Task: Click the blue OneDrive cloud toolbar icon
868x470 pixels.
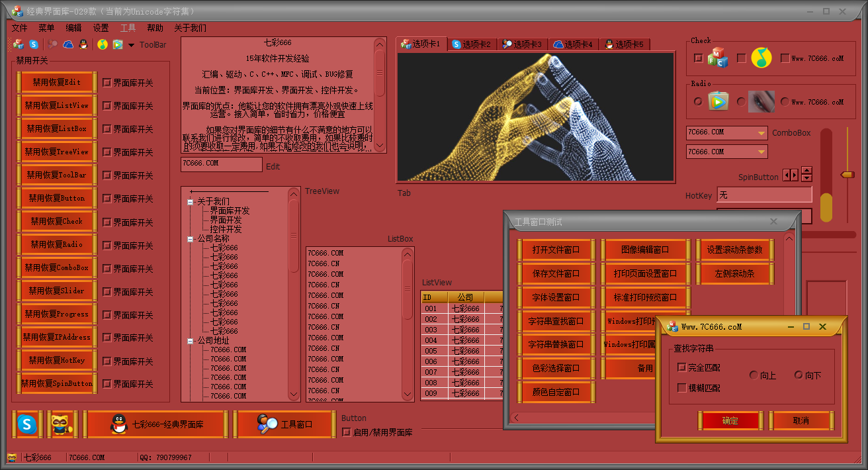Action: (68, 44)
